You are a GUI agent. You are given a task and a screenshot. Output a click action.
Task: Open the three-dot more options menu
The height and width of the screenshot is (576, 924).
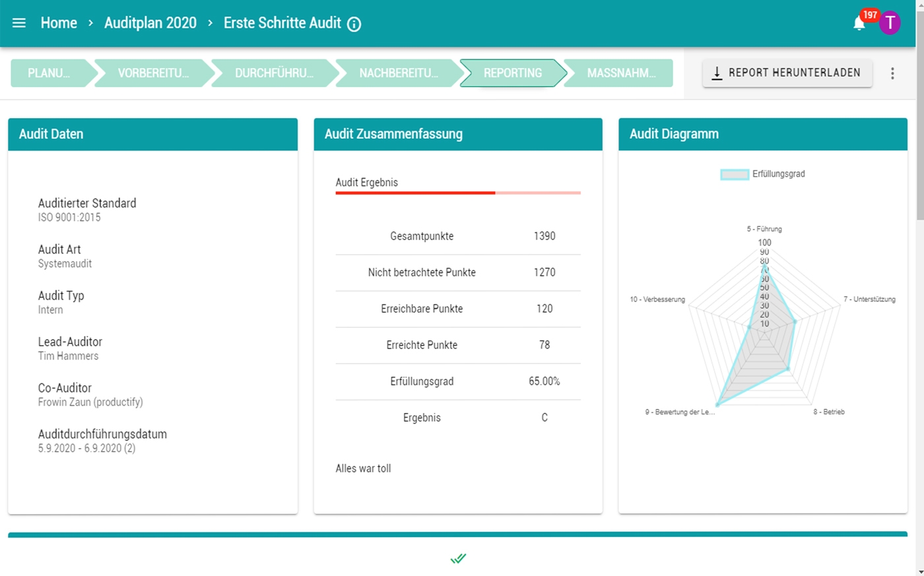click(892, 73)
